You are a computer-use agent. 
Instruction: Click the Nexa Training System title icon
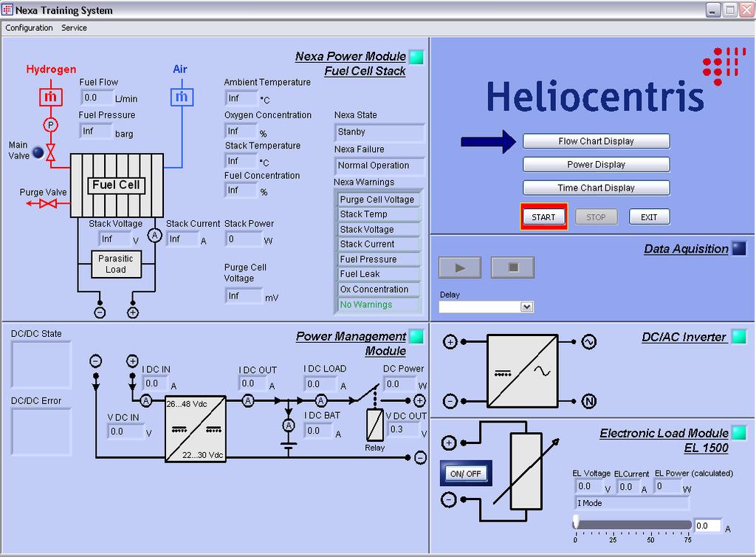[x=7, y=10]
